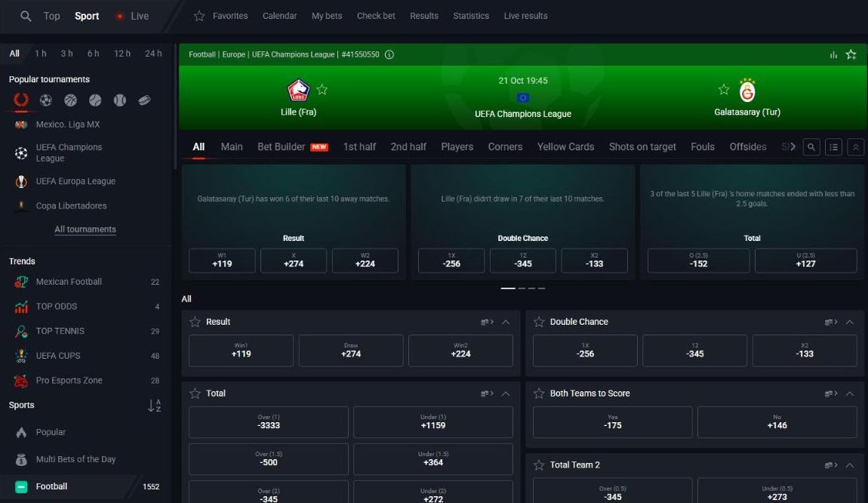
Task: Go to first carousel page indicator
Action: point(508,288)
